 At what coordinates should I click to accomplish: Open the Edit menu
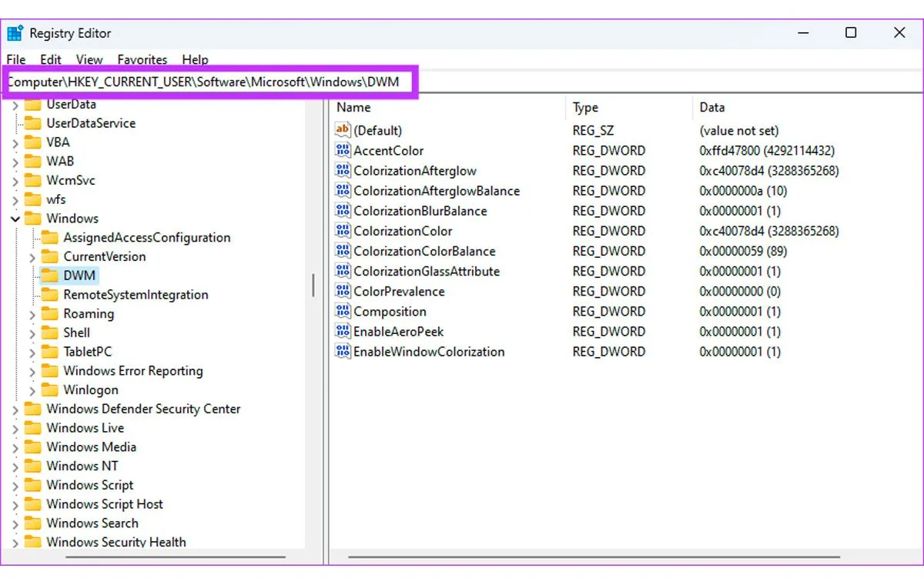coord(51,59)
